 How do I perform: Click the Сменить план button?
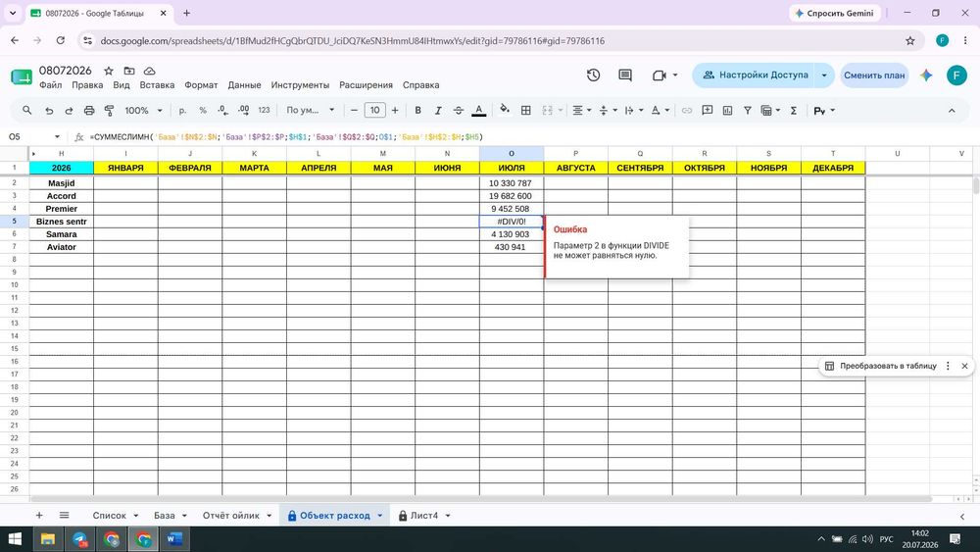pos(874,75)
